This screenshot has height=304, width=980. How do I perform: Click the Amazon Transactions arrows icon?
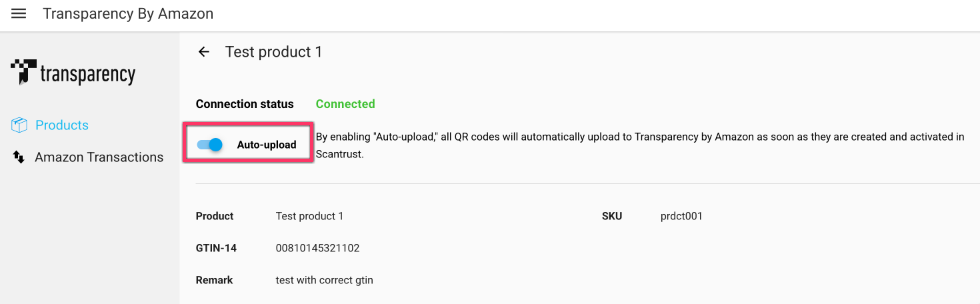[19, 157]
